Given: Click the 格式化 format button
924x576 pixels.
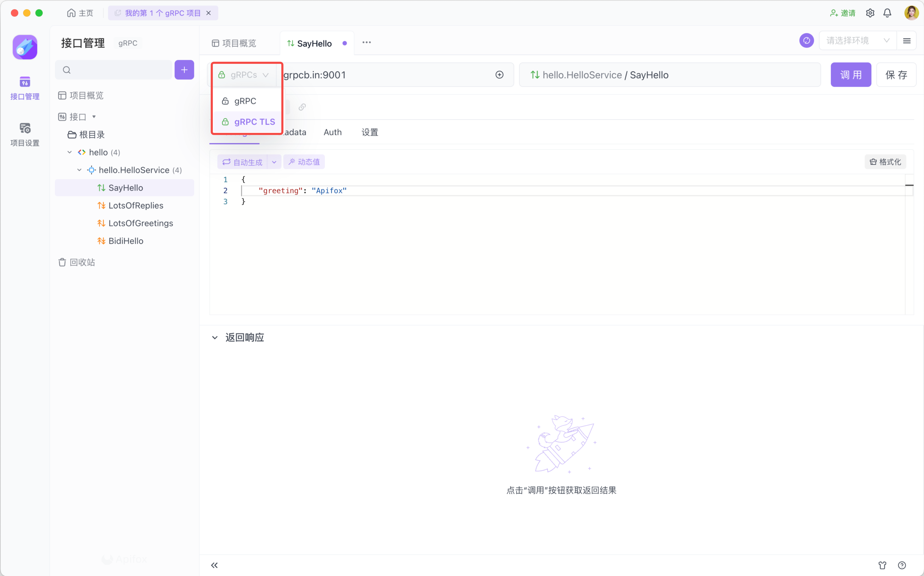Looking at the screenshot, I should 885,162.
